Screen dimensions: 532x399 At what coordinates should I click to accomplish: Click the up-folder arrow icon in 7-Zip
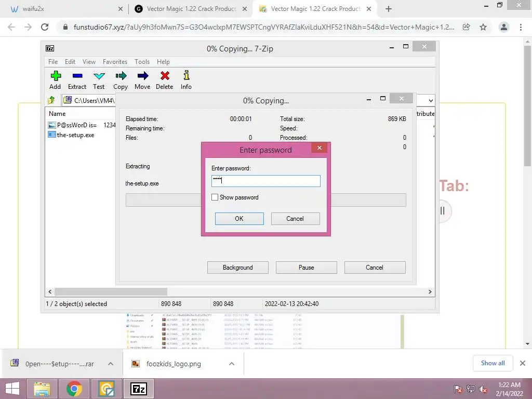pyautogui.click(x=51, y=100)
